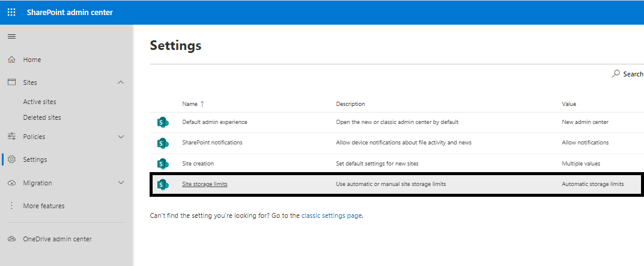The height and width of the screenshot is (266, 644).
Task: Click SharePoint admin center title
Action: tap(70, 12)
